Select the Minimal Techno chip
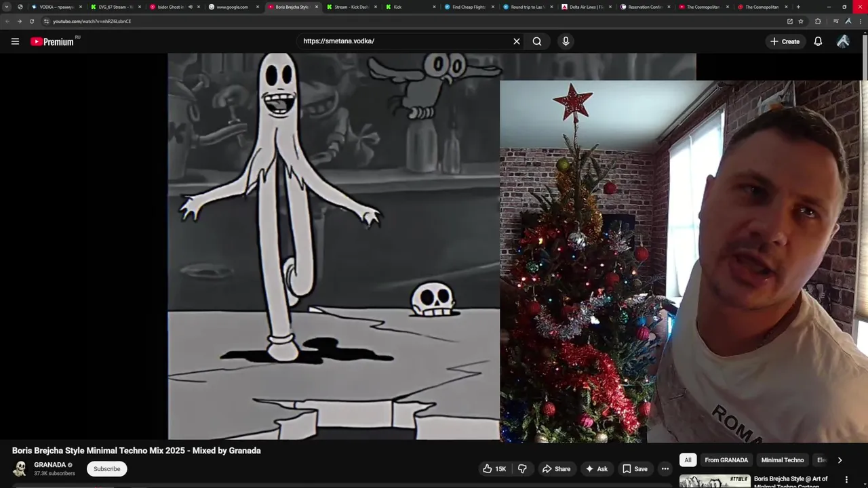 coord(783,460)
